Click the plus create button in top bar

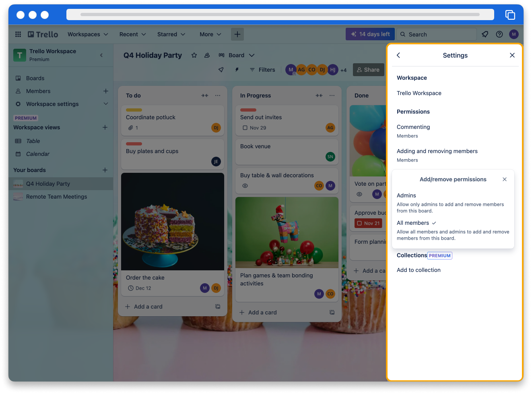(x=237, y=34)
